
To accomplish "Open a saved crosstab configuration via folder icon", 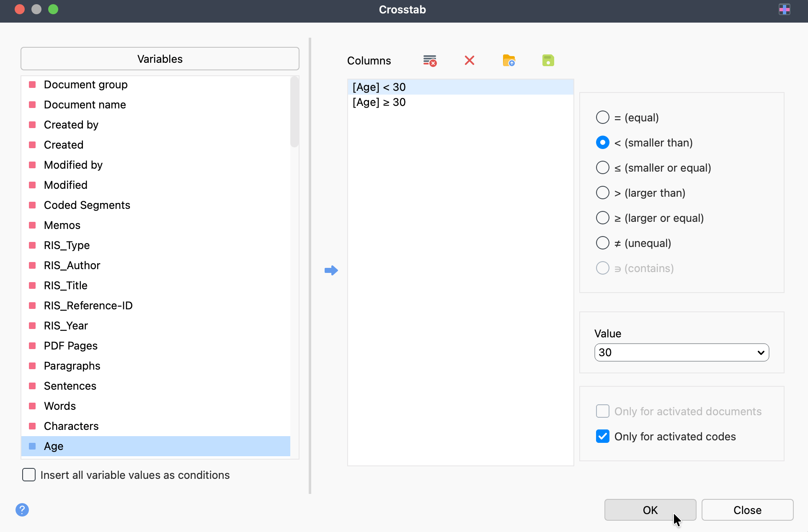I will (509, 60).
